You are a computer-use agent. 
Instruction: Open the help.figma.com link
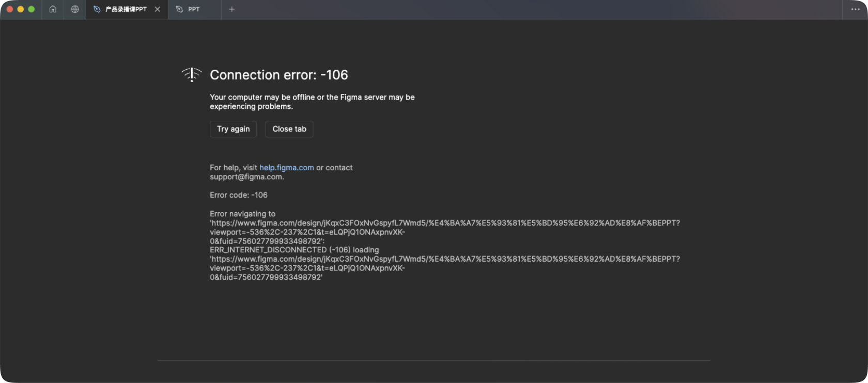286,168
